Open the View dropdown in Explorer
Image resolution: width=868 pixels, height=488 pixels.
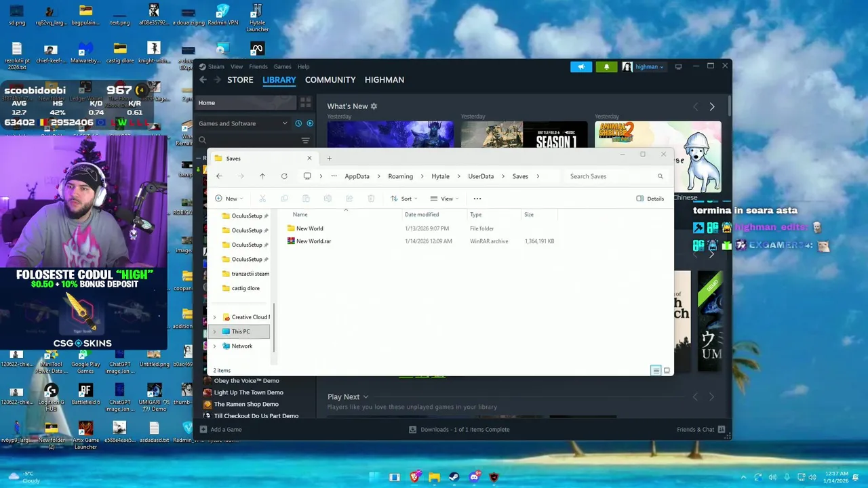[x=444, y=199]
